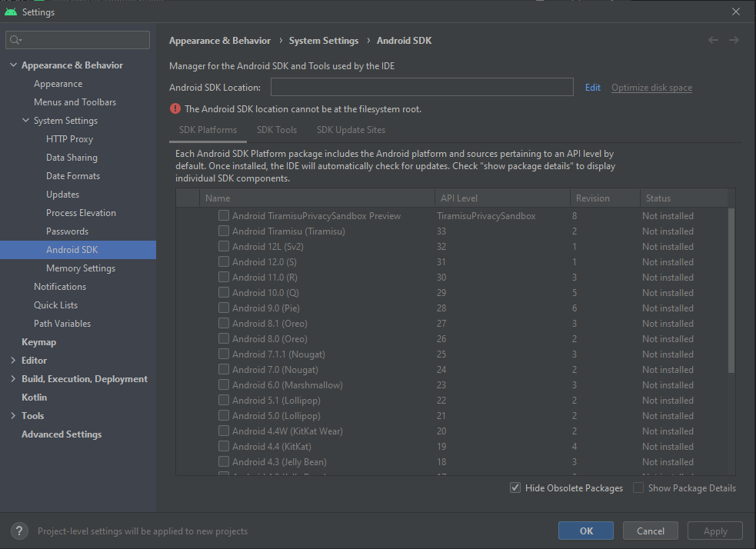The height and width of the screenshot is (549, 756).
Task: Go to Menus and Toolbars settings
Action: coord(75,102)
